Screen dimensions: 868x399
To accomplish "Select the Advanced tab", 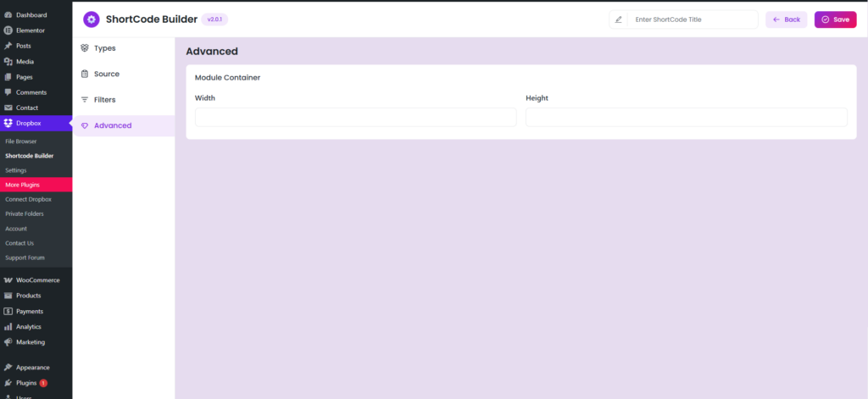I will pos(124,125).
